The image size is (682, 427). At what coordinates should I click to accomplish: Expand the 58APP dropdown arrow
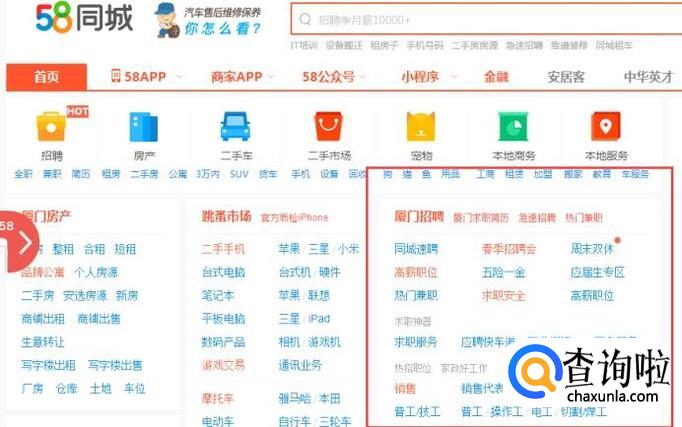pos(179,77)
